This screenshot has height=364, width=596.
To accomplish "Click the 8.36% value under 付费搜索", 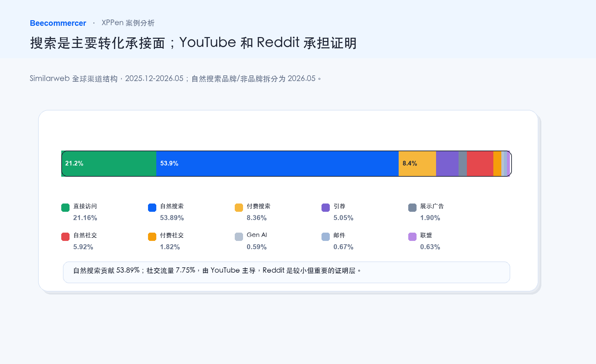I will [x=257, y=218].
